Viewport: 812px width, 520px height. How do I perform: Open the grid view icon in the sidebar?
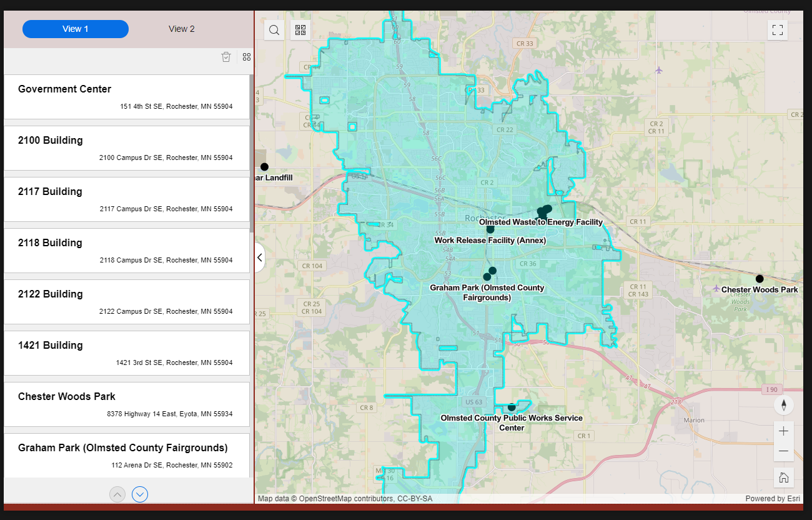[x=246, y=57]
